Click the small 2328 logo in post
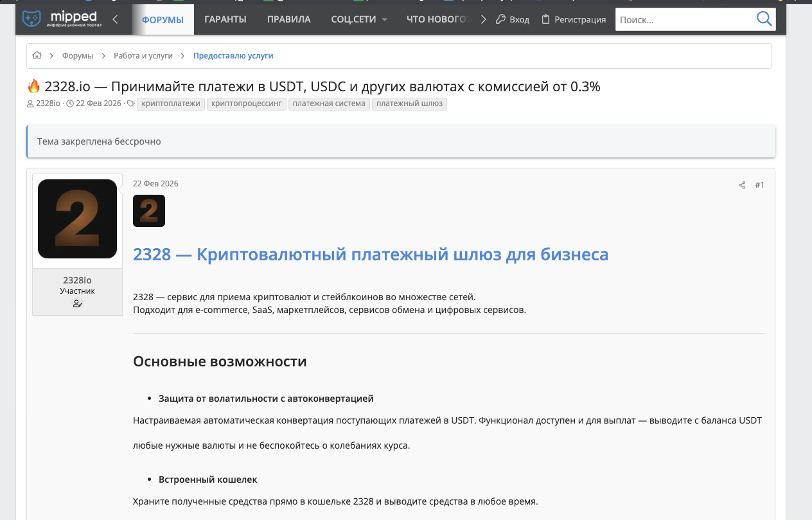The height and width of the screenshot is (520, 812). tap(149, 211)
